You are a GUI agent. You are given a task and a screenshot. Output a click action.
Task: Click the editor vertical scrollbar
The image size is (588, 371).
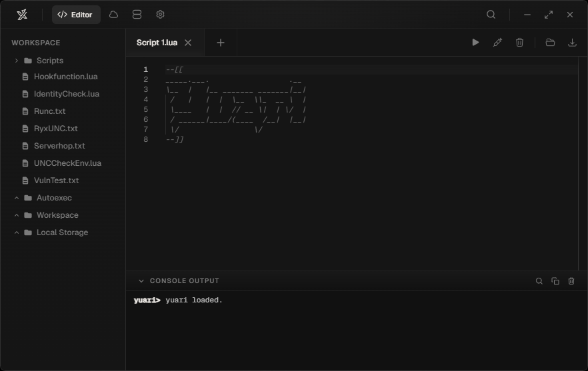click(583, 163)
